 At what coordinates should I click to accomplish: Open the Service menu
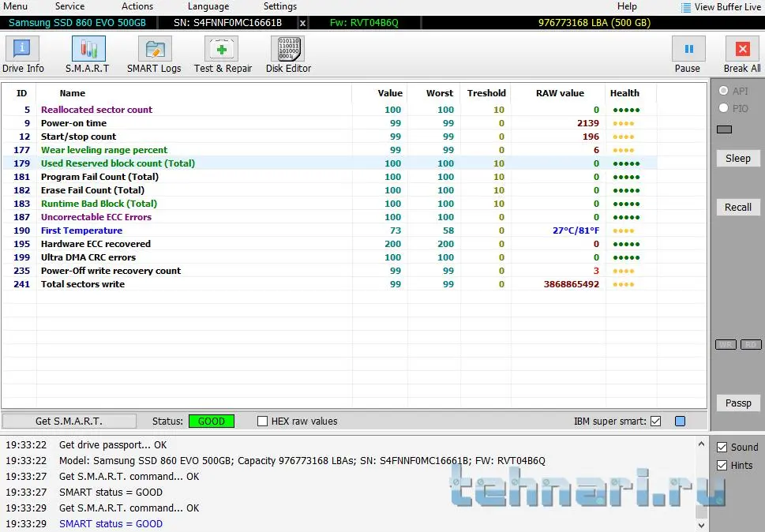pyautogui.click(x=69, y=6)
